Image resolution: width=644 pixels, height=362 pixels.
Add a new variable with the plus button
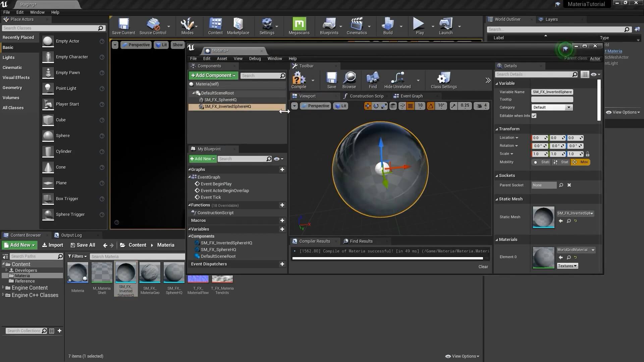[x=282, y=229]
